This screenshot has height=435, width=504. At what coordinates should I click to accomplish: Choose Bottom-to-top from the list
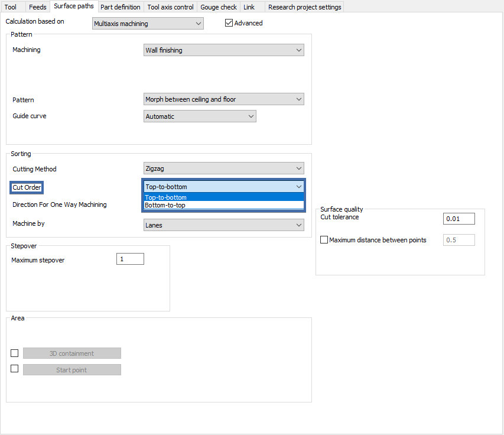[x=224, y=205]
